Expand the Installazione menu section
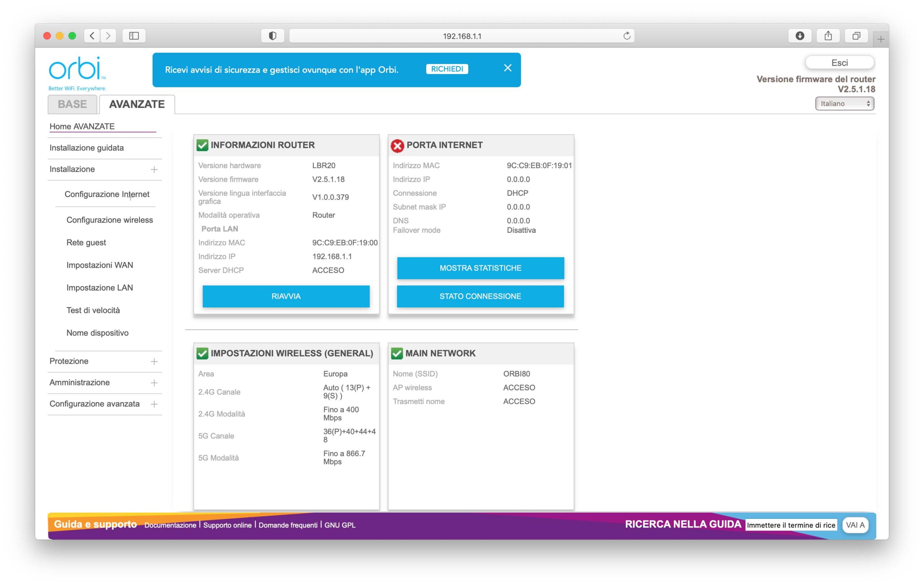Viewport: 924px width, 586px height. point(154,170)
